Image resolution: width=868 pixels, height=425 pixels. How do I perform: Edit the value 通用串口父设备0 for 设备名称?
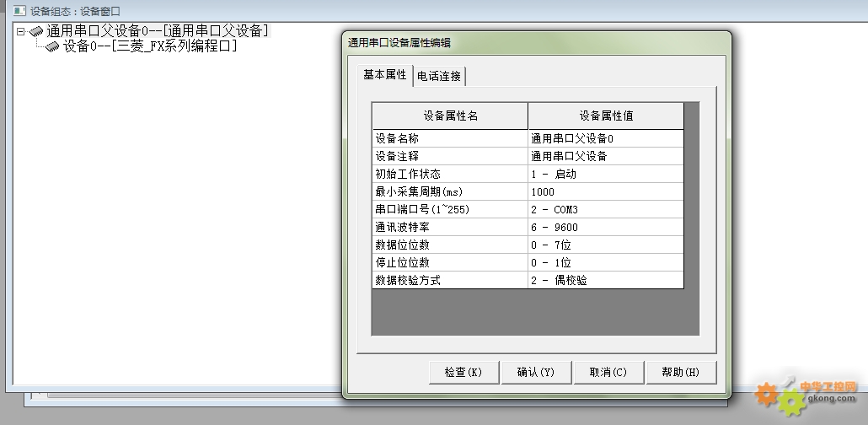pyautogui.click(x=606, y=138)
